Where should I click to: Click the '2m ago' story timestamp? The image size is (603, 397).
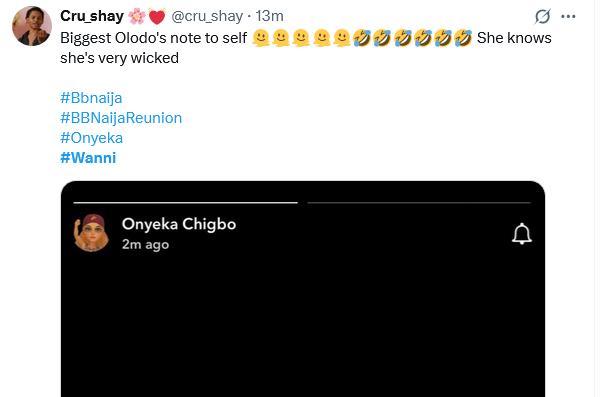[x=145, y=244]
